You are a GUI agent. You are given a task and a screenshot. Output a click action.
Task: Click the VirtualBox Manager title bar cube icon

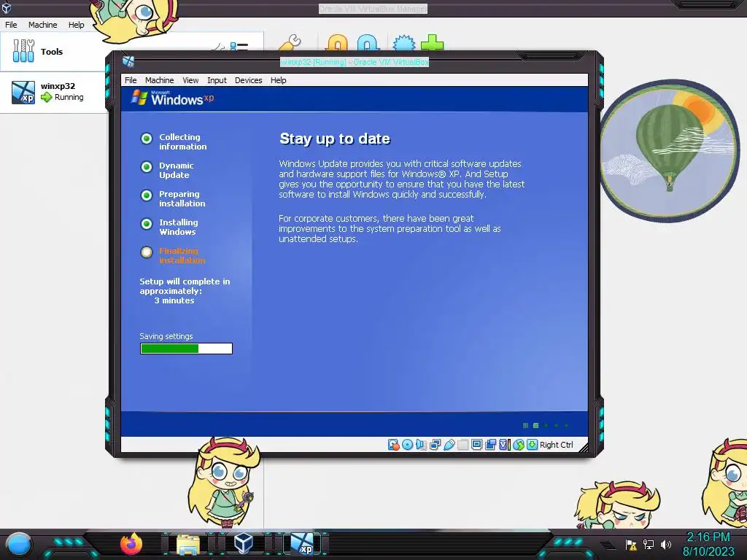point(7,7)
